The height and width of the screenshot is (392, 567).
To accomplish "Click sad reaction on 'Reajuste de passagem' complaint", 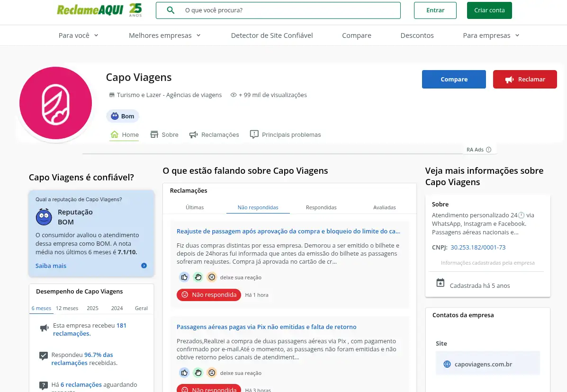I will click(212, 277).
